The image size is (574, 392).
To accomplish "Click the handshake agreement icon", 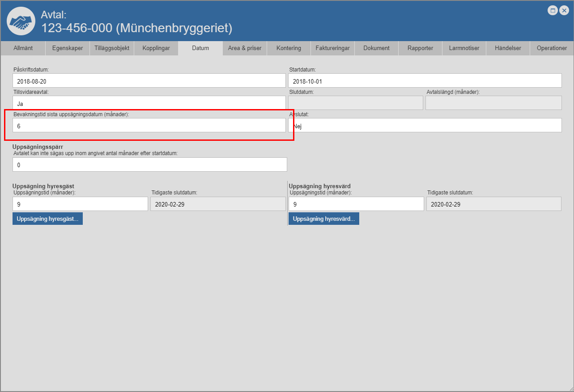I will (x=21, y=21).
